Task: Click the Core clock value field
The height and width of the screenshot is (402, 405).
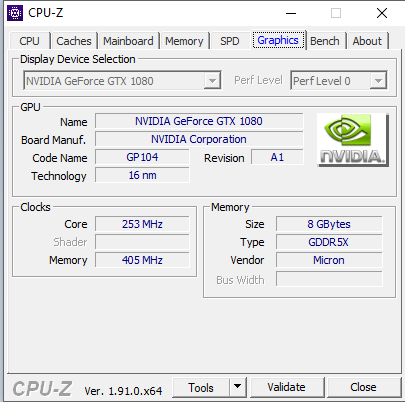Action: point(142,224)
